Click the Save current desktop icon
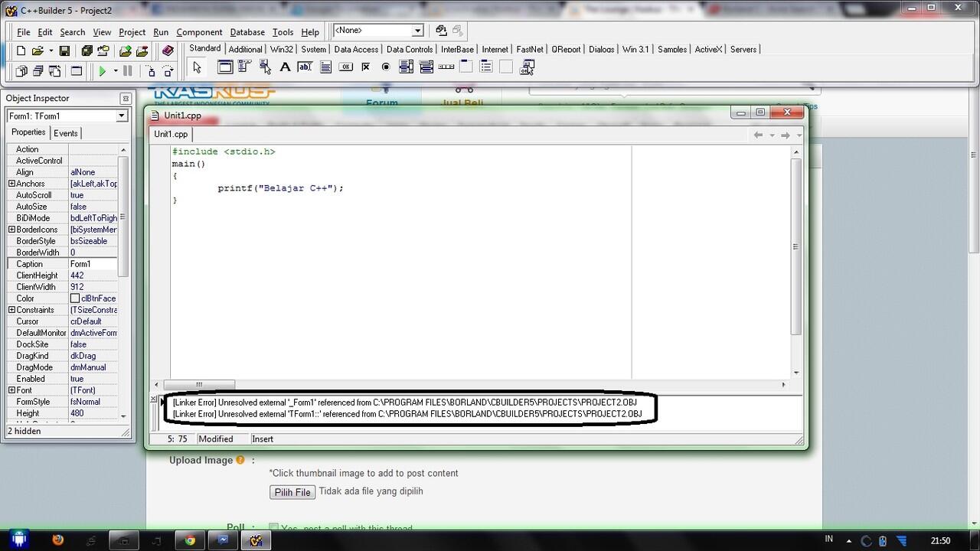Viewport: 980px width, 551px height. (441, 31)
